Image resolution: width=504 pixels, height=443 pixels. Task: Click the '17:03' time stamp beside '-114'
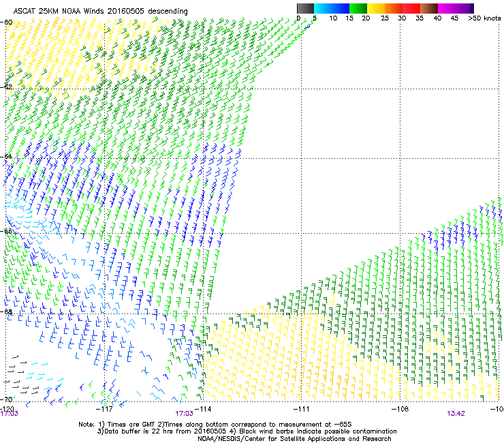pos(184,414)
